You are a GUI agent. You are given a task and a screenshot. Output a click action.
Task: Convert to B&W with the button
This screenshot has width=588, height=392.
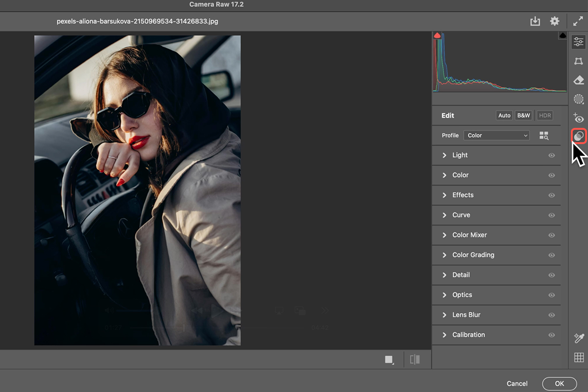(523, 116)
